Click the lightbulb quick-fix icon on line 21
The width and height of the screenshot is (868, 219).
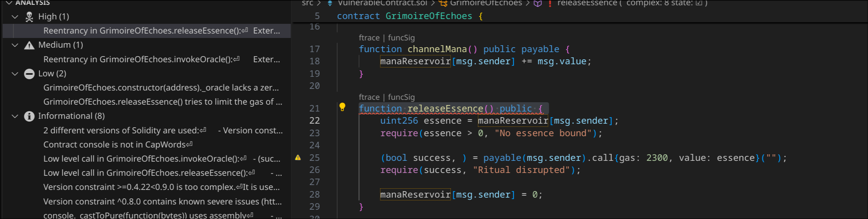tap(342, 107)
